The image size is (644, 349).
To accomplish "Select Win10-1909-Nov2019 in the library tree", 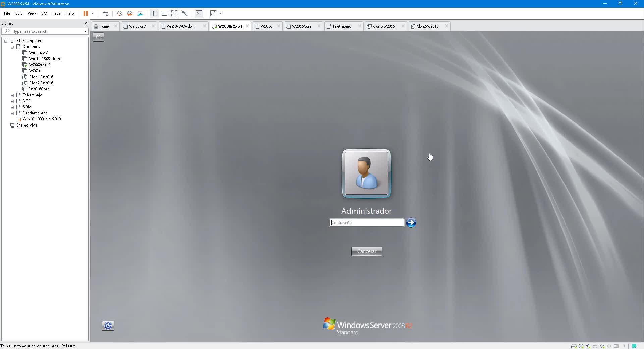I will (42, 119).
